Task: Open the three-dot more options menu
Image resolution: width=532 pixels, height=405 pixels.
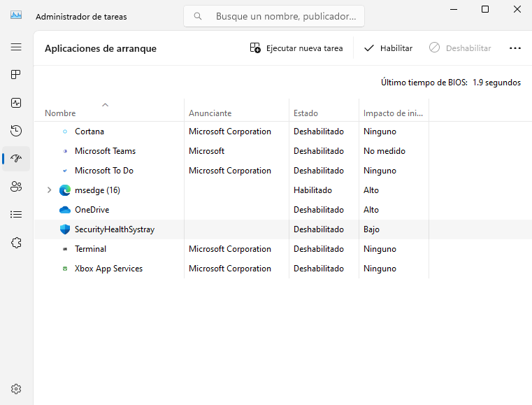Action: [x=515, y=48]
